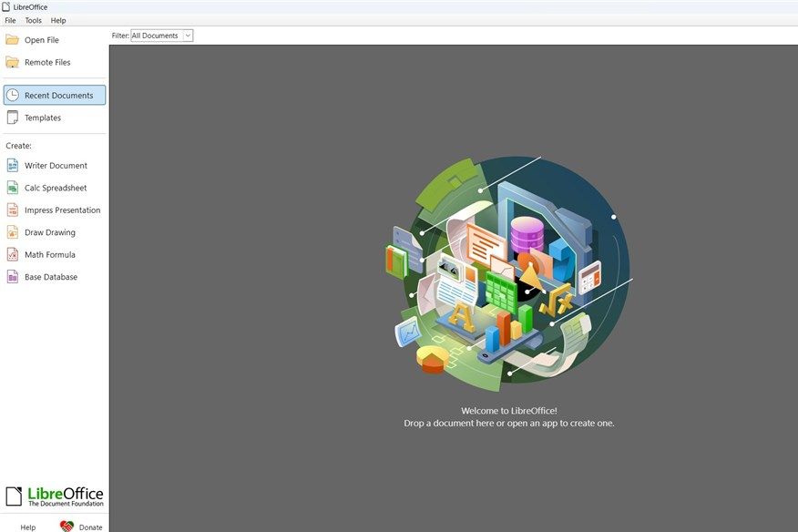Click the Recent Documents clock icon
The image size is (798, 532).
tap(12, 96)
